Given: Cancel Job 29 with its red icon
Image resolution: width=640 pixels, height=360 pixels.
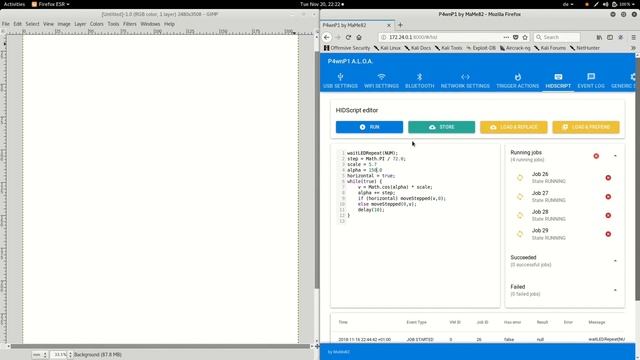Looking at the screenshot, I should tap(608, 234).
